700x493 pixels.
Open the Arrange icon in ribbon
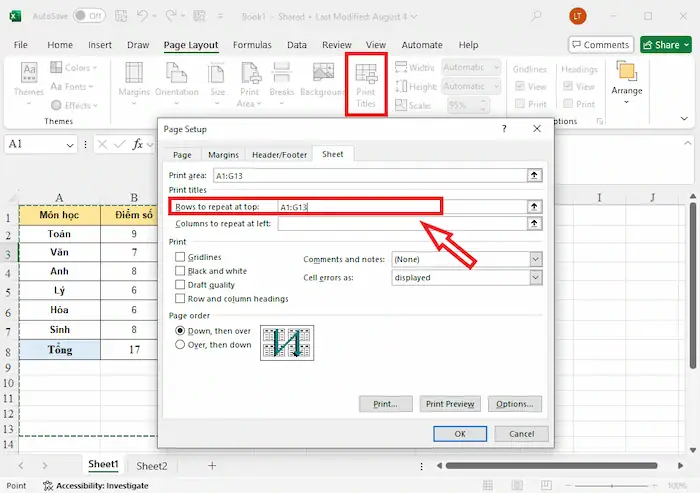click(627, 78)
